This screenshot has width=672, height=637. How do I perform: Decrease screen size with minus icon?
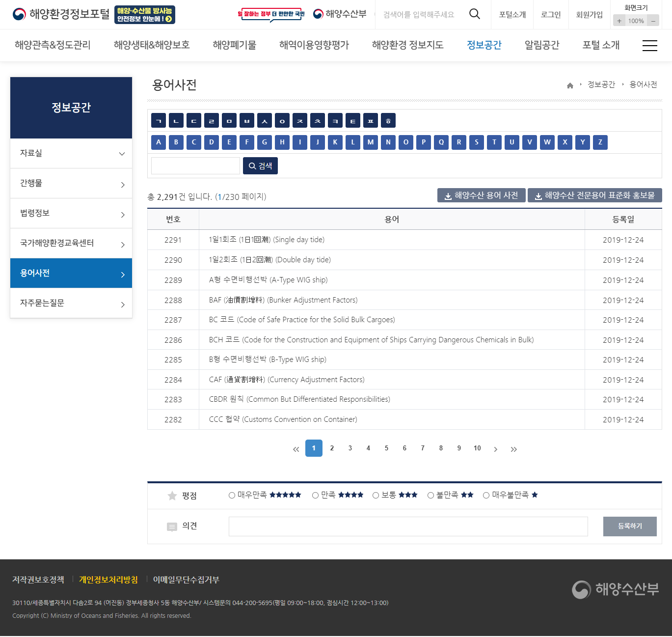pyautogui.click(x=653, y=21)
